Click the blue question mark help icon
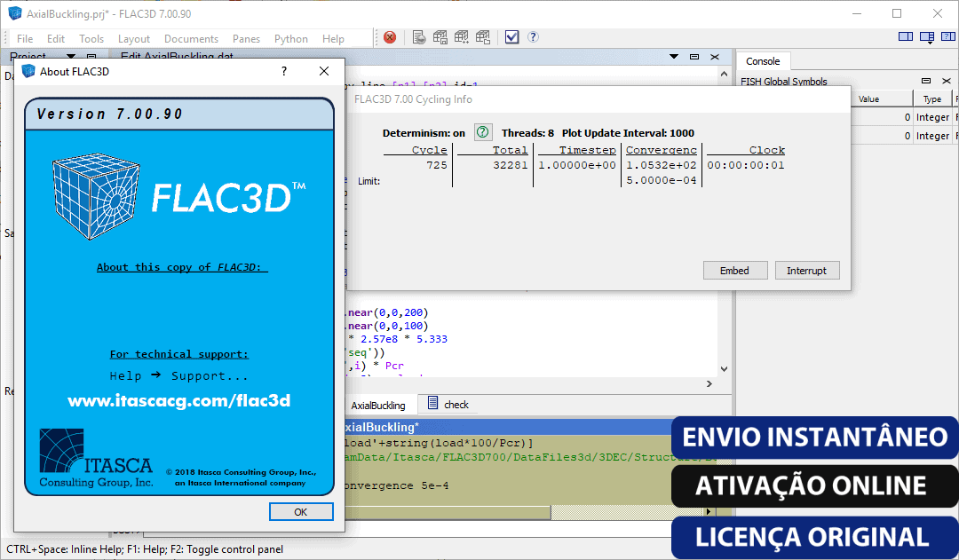Image resolution: width=959 pixels, height=560 pixels. 533,36
